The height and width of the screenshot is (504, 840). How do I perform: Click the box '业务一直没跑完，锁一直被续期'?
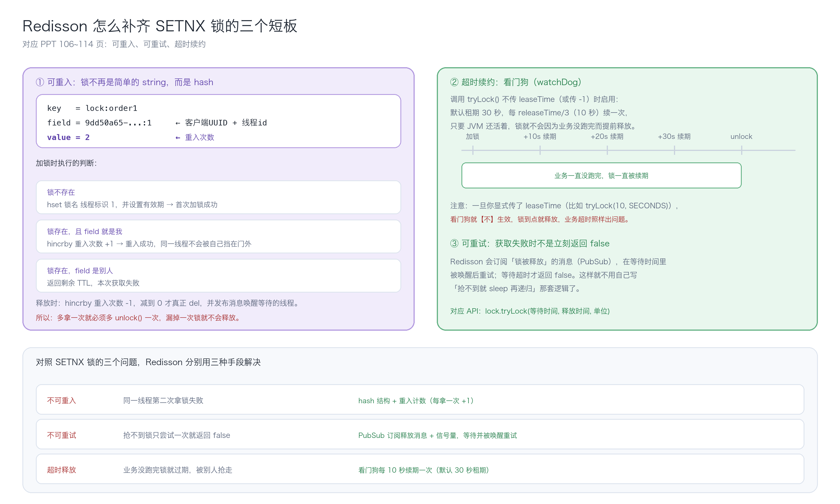pos(601,175)
